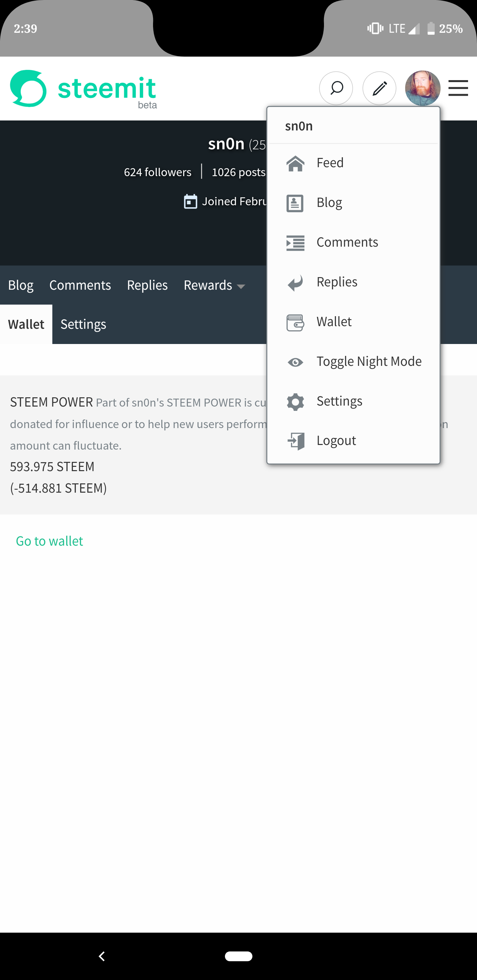Click the Blog page icon in dropdown
The image size is (477, 980).
295,203
